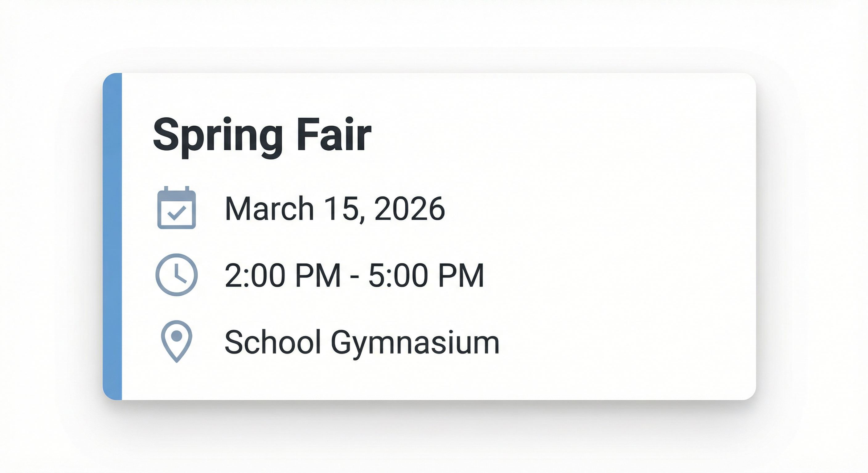Click the word School in the location

(x=272, y=342)
